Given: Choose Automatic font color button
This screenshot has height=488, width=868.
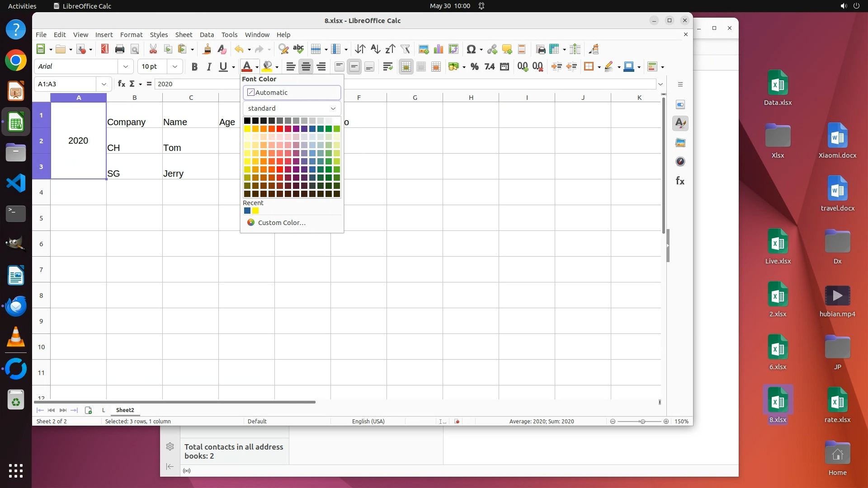Looking at the screenshot, I should coord(292,92).
